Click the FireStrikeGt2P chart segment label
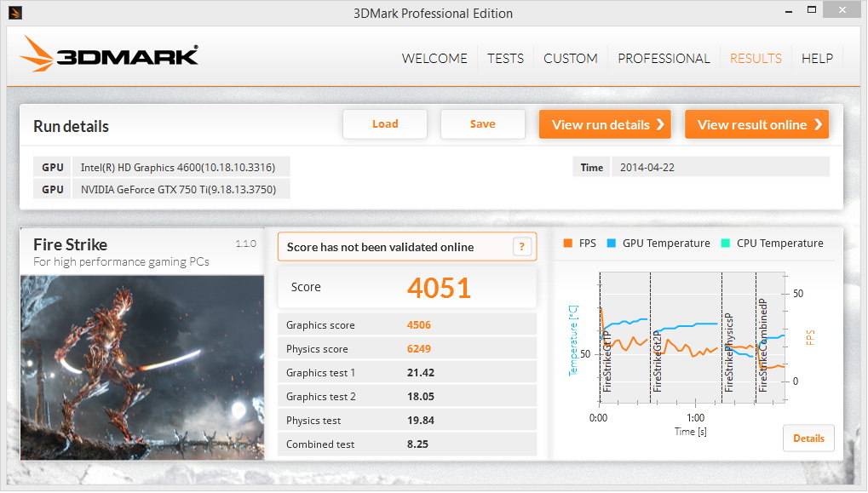Viewport: 868px width, 493px height. (x=657, y=362)
